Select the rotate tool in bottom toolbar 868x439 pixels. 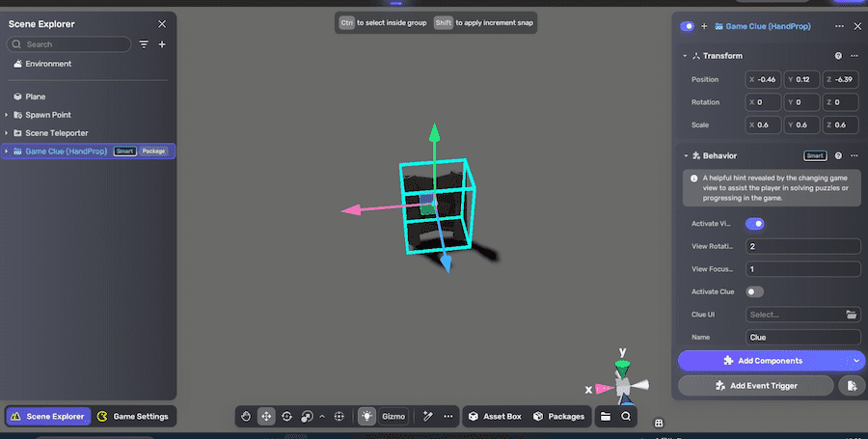click(x=286, y=417)
